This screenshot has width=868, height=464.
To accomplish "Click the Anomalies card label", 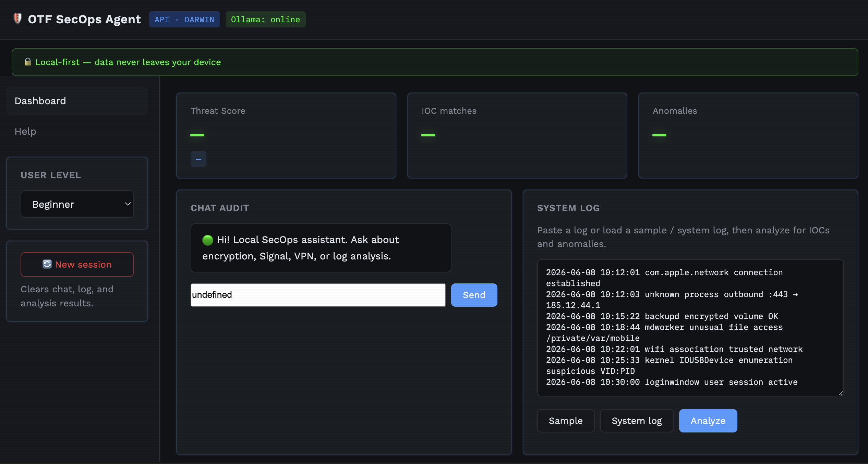I will 675,111.
